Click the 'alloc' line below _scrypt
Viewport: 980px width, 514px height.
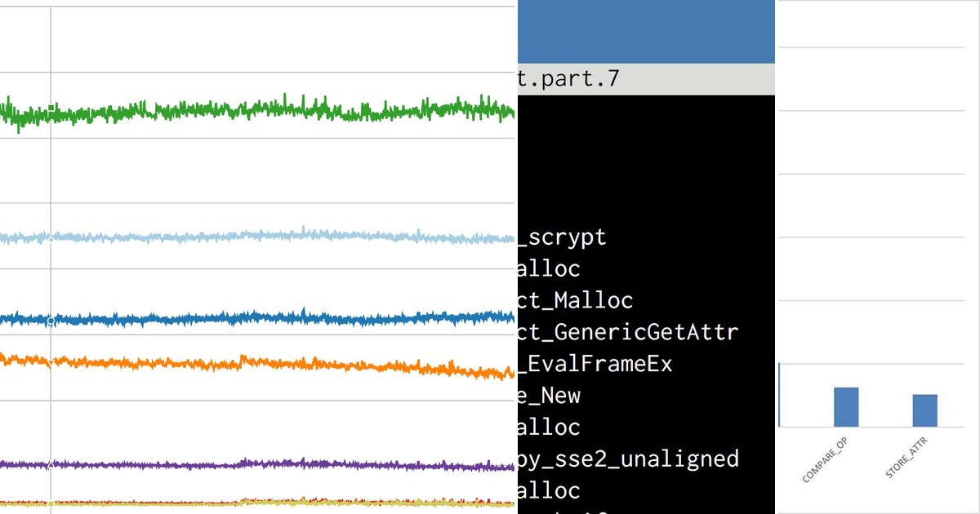point(550,268)
